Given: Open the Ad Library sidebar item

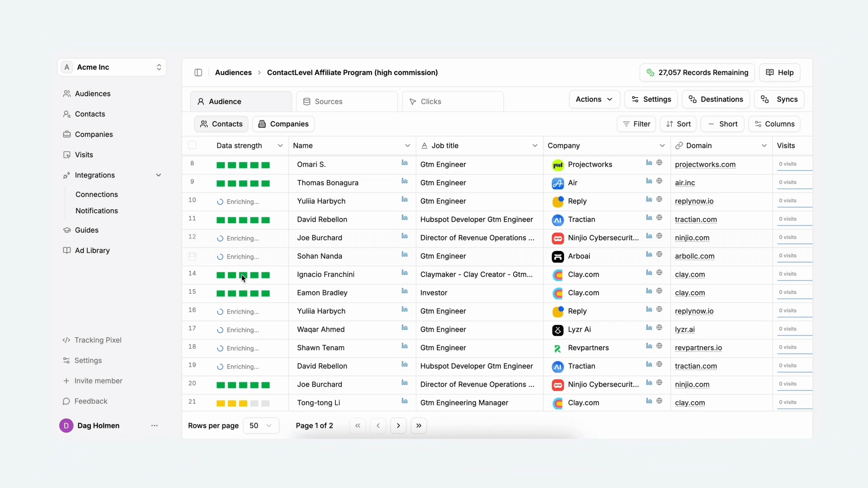Looking at the screenshot, I should (x=92, y=250).
